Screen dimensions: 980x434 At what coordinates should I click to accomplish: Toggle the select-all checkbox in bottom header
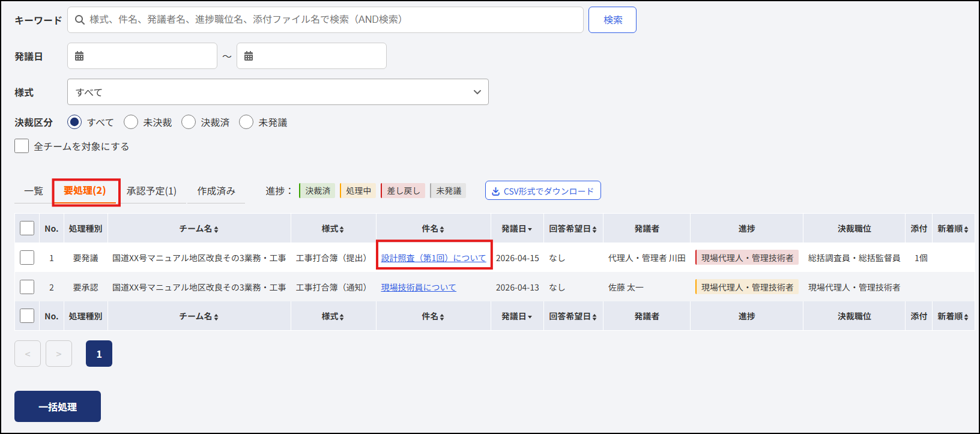[27, 316]
